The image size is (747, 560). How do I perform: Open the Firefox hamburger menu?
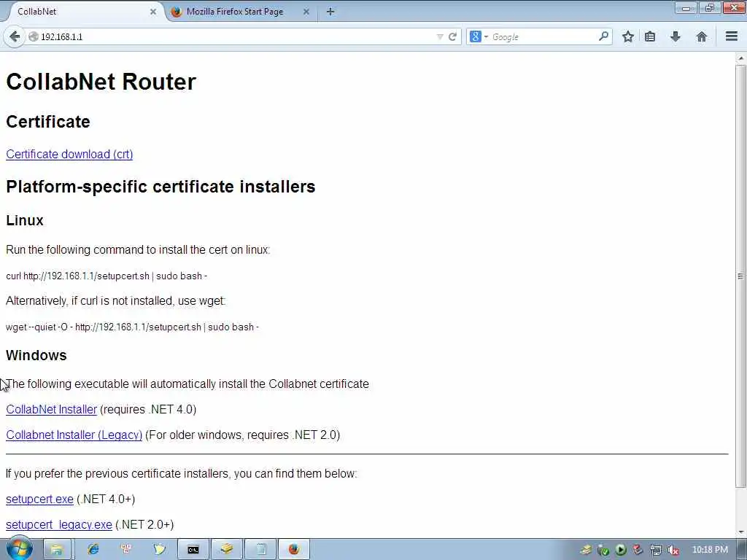732,36
